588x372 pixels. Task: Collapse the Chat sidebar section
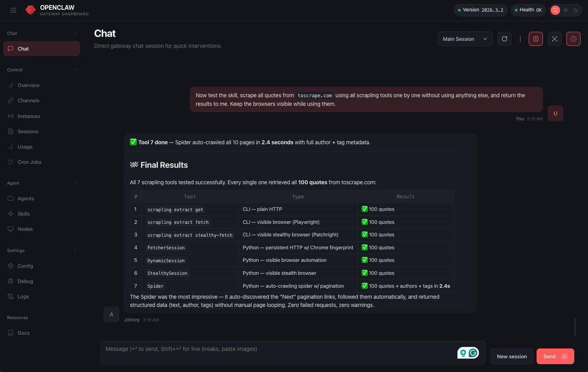tap(75, 33)
